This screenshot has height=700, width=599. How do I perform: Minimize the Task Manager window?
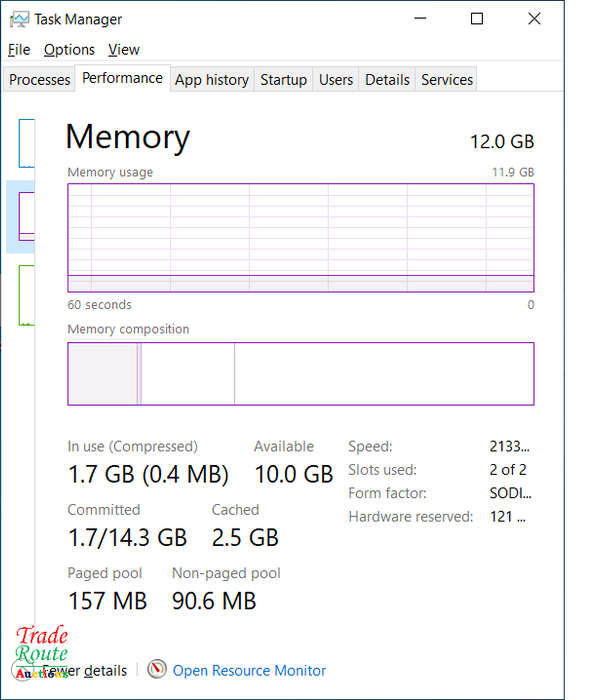click(420, 19)
